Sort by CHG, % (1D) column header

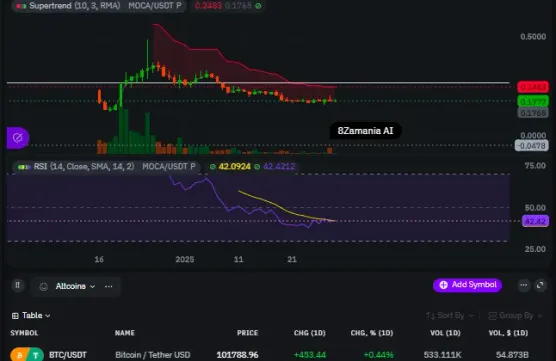click(x=372, y=333)
